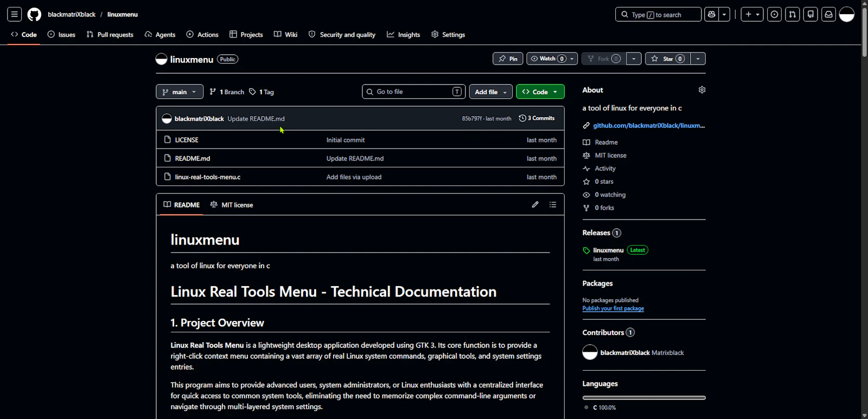Open the README.md file
The image size is (868, 419).
click(x=193, y=158)
